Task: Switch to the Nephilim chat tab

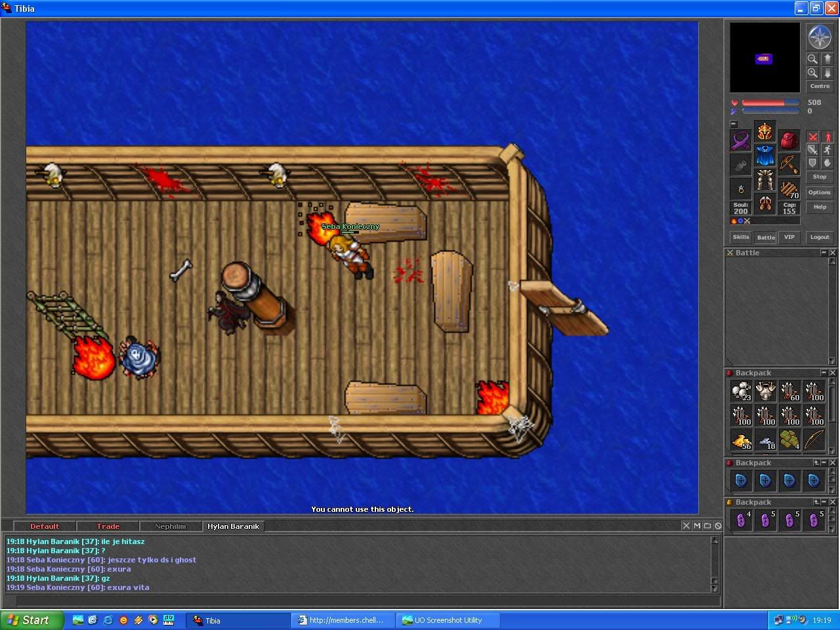Action: tap(171, 526)
